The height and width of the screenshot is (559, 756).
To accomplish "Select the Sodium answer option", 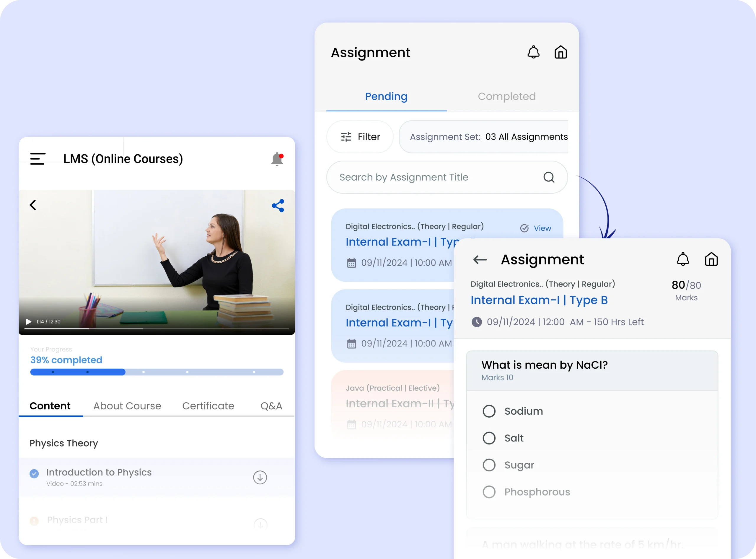I will [x=489, y=411].
